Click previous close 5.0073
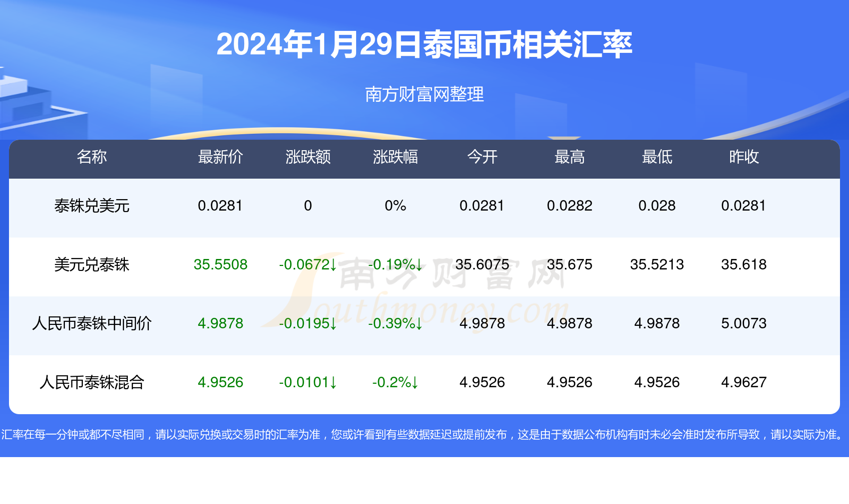The width and height of the screenshot is (849, 504). (744, 323)
